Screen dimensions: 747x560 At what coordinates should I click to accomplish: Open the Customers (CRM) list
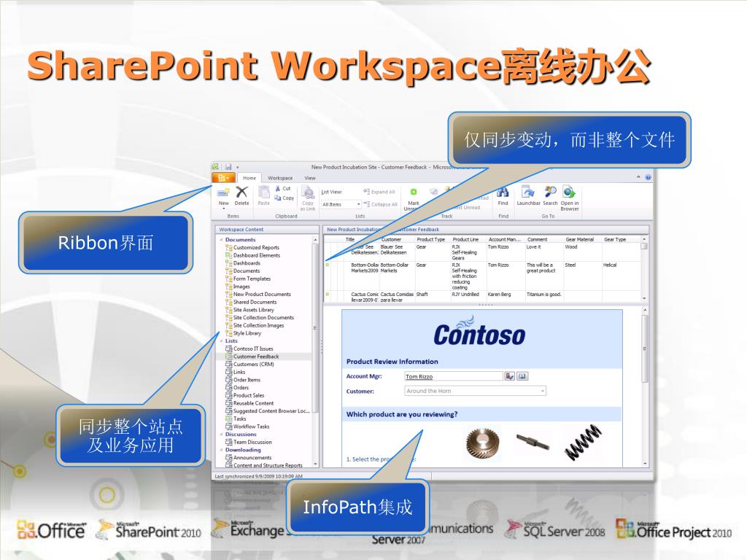[253, 365]
